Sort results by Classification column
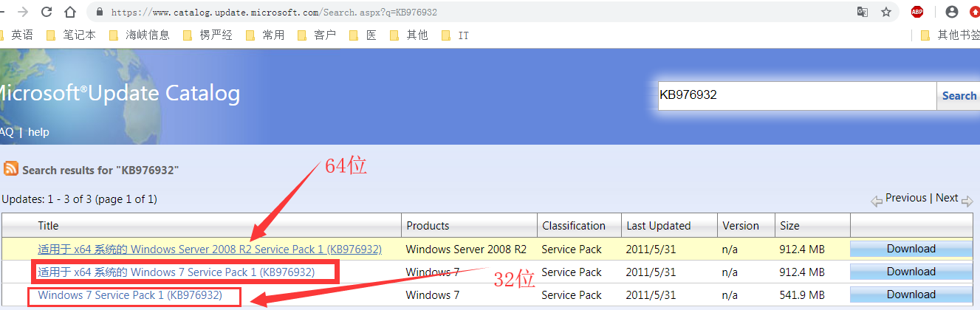 pyautogui.click(x=574, y=226)
